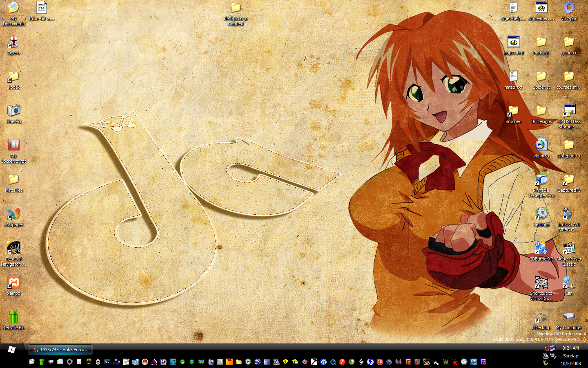The height and width of the screenshot is (368, 588).
Task: Launch the '64' quick launch icon
Action: (399, 362)
